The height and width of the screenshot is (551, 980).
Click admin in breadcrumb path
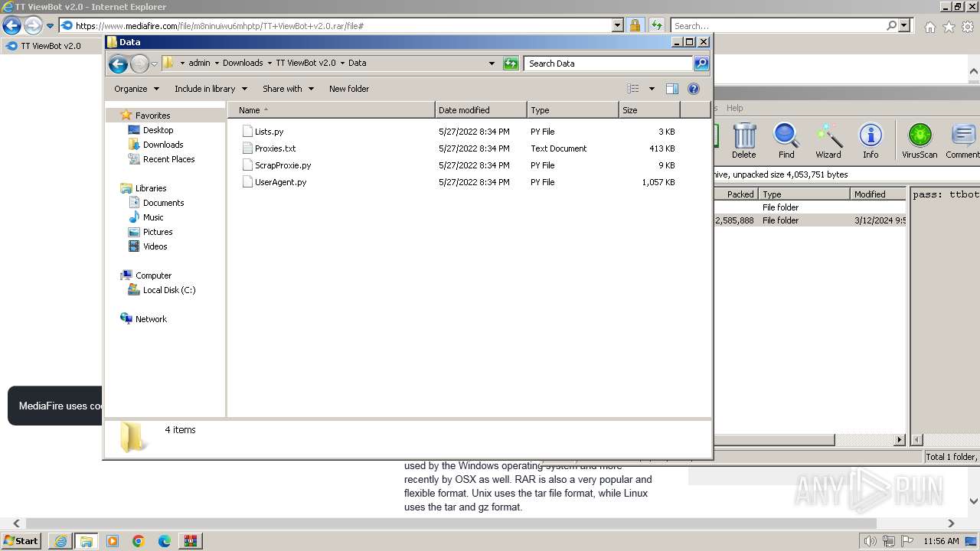(x=199, y=64)
